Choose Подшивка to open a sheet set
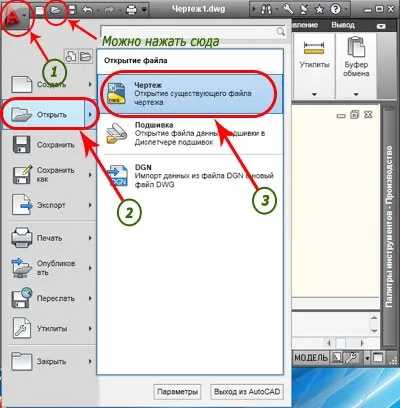Screen dimensions: 400x408 point(190,134)
